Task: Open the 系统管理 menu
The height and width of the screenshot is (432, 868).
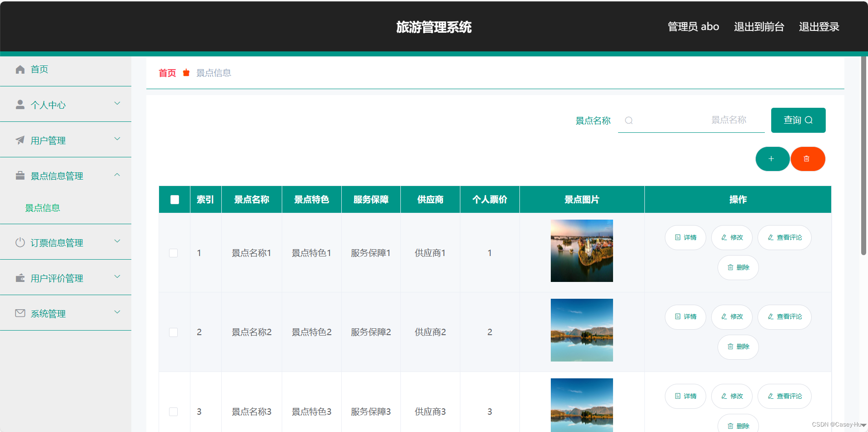Action: 65,313
